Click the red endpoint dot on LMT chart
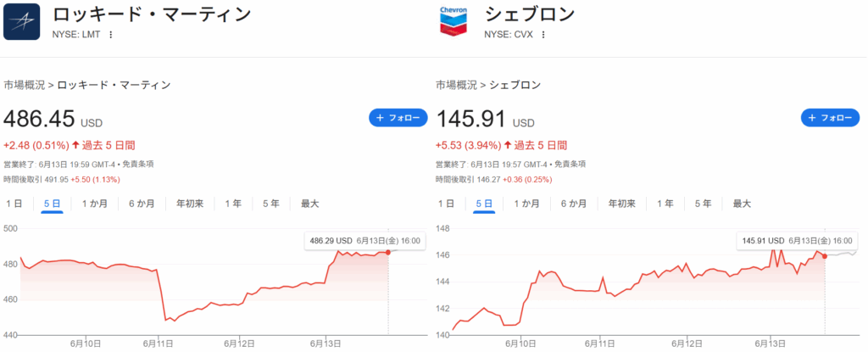The height and width of the screenshot is (352, 868). tap(387, 253)
